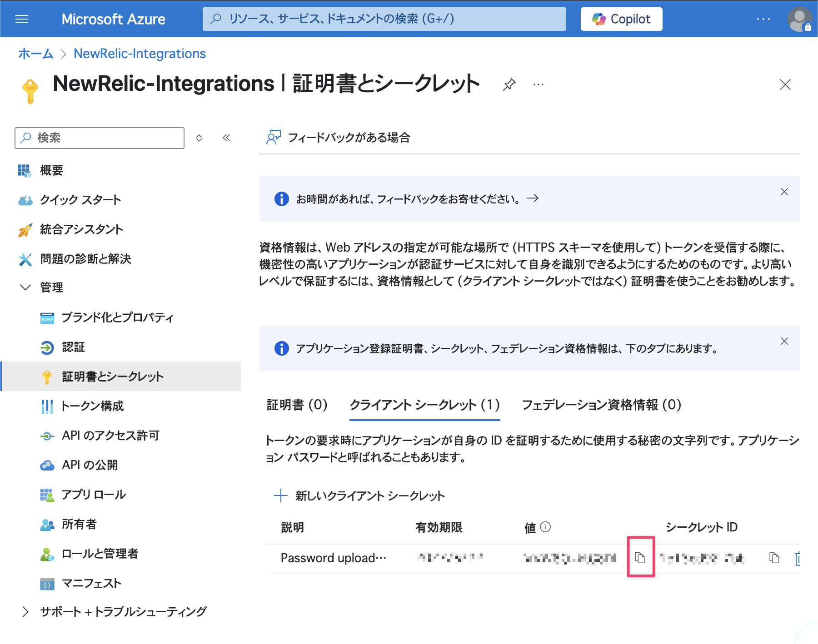Image resolution: width=818 pixels, height=644 pixels.
Task: Follow the お時間があれば feedback arrow link
Action: tap(533, 198)
